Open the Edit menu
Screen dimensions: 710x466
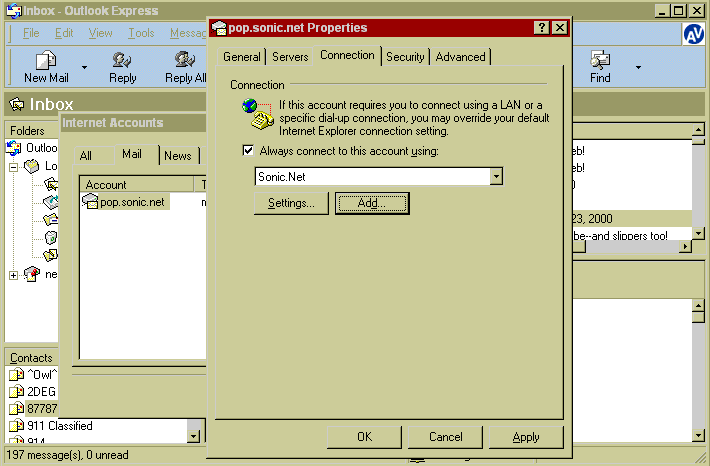click(64, 33)
